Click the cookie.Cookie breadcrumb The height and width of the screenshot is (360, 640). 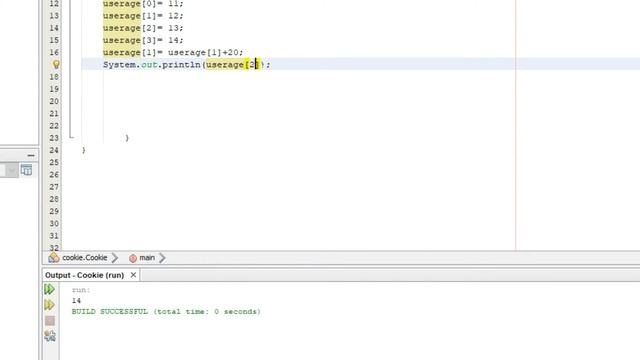(x=84, y=258)
